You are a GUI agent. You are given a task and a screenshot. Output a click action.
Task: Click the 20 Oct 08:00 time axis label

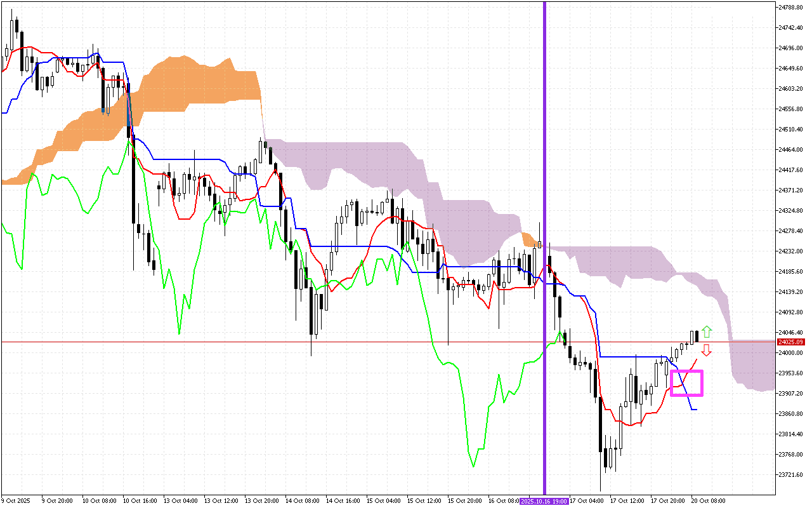[708, 501]
